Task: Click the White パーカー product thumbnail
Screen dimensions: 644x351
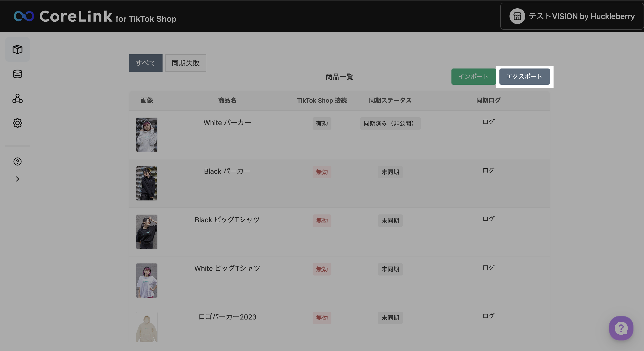Action: (147, 135)
